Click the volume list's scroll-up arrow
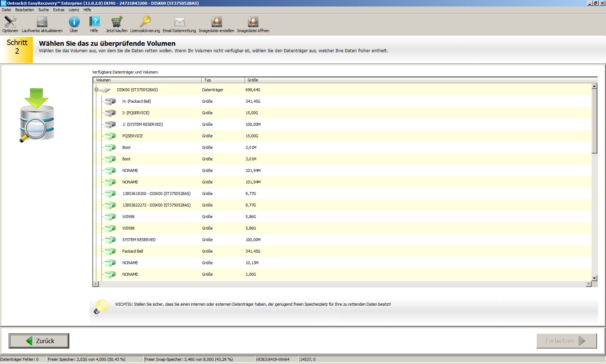Viewport: 606px width, 364px height. tap(594, 86)
